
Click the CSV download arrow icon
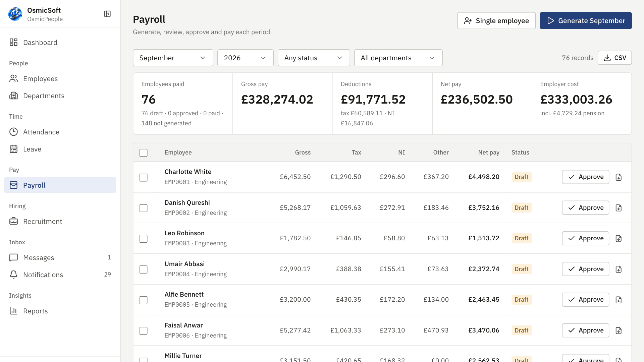[x=607, y=58]
